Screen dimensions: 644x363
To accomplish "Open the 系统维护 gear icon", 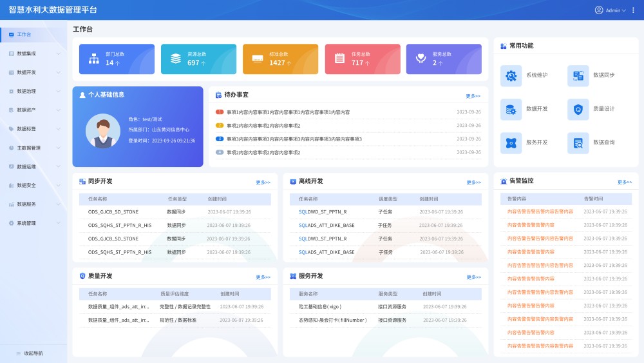I will (511, 75).
